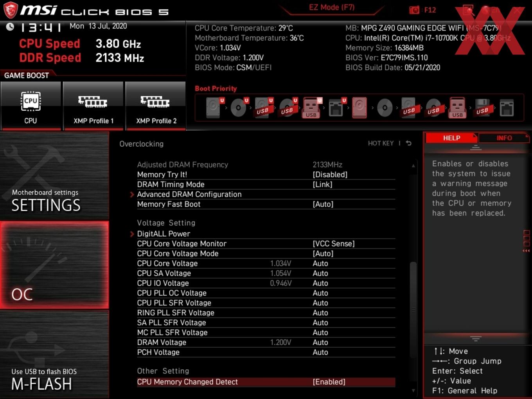
Task: Switch to the INFO tab
Action: [504, 138]
